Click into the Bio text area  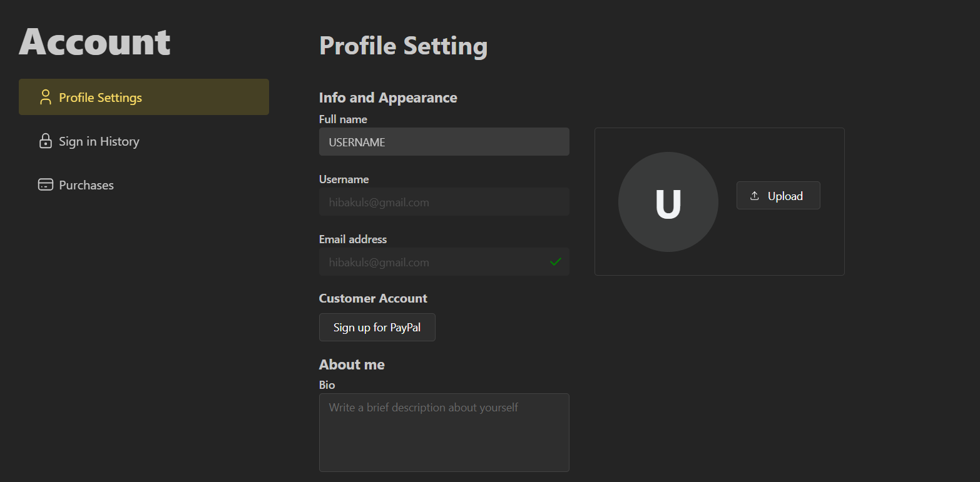click(444, 432)
